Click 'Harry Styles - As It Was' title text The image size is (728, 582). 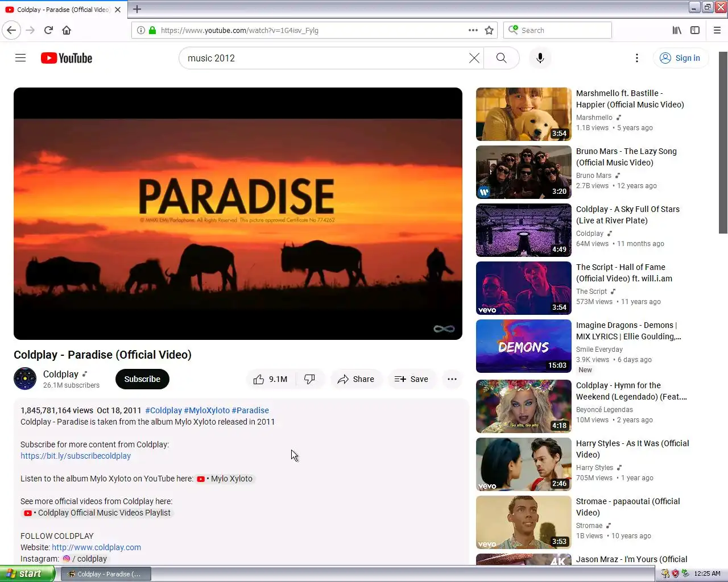pyautogui.click(x=632, y=449)
